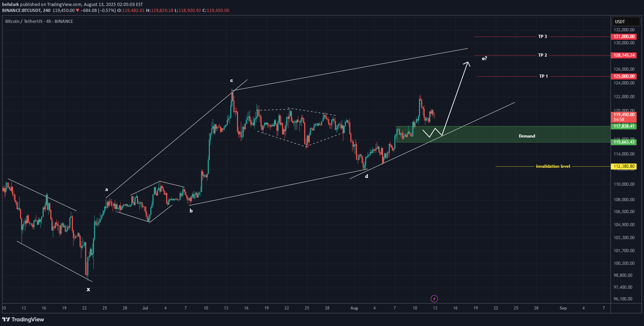Click the Aug date on time axis
The image size is (644, 326).
pyautogui.click(x=354, y=308)
